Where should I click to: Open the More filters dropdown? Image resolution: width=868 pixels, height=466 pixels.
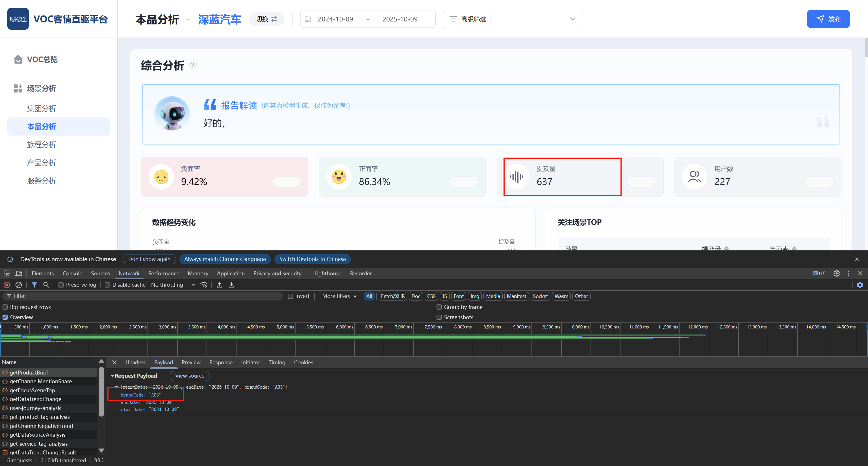click(339, 296)
